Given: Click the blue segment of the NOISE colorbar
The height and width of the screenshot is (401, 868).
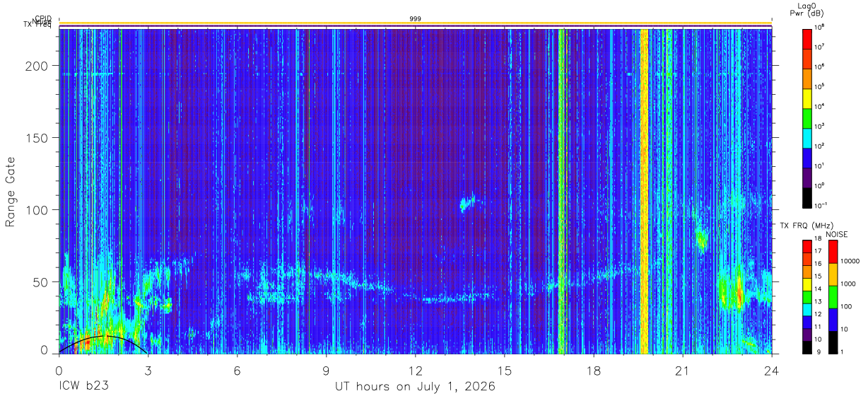Looking at the screenshot, I should coord(833,320).
